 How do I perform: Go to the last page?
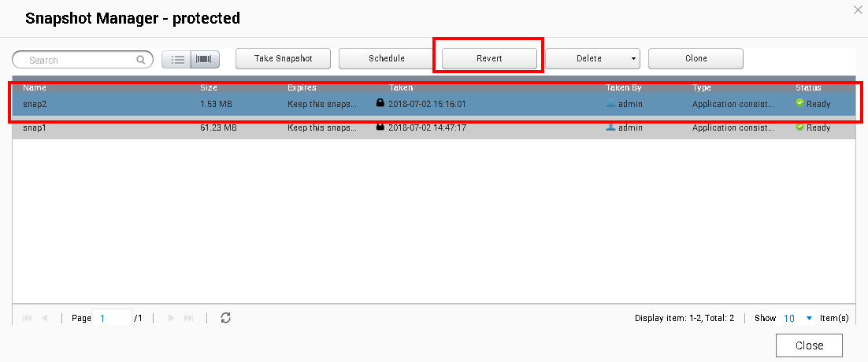point(189,318)
